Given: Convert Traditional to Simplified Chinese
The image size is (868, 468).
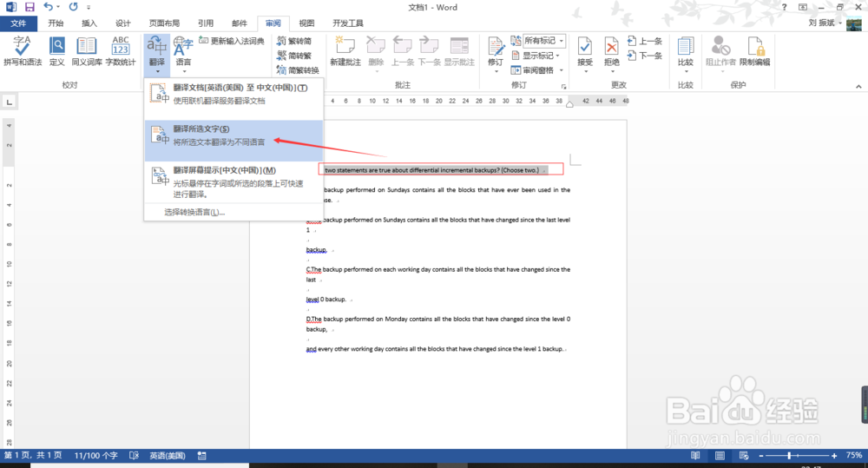Looking at the screenshot, I should click(x=294, y=41).
